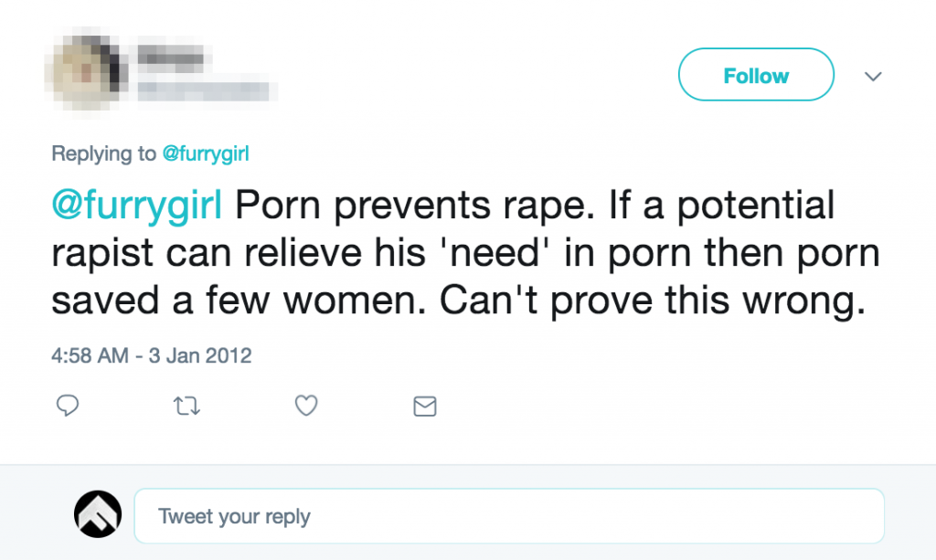The width and height of the screenshot is (936, 560).
Task: Focus the Tweet your reply field
Action: coord(509,516)
